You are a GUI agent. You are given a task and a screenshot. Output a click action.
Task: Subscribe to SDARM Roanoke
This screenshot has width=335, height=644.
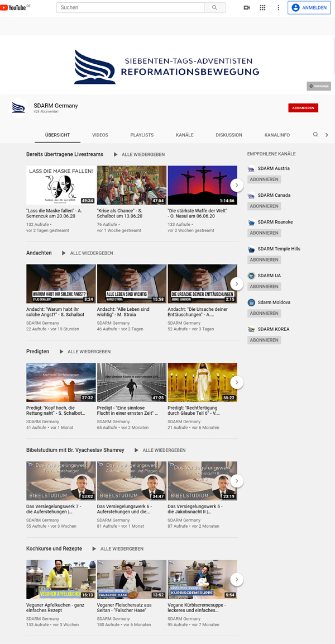pyautogui.click(x=264, y=233)
